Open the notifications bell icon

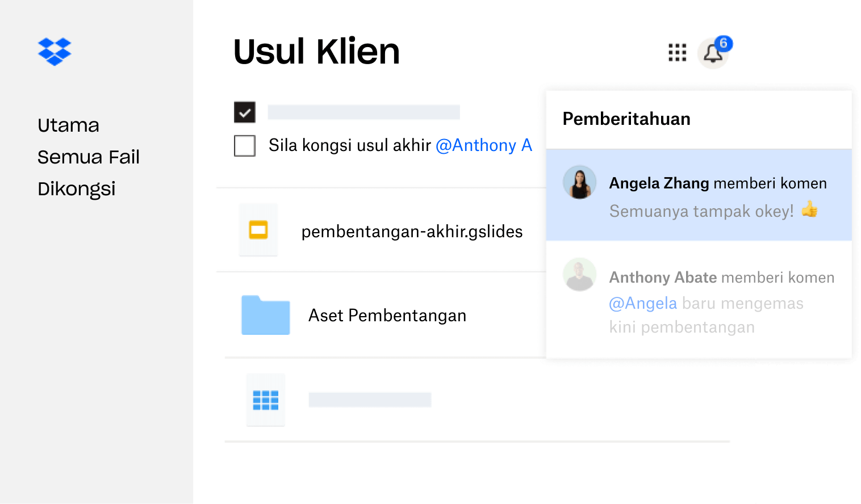click(x=713, y=54)
